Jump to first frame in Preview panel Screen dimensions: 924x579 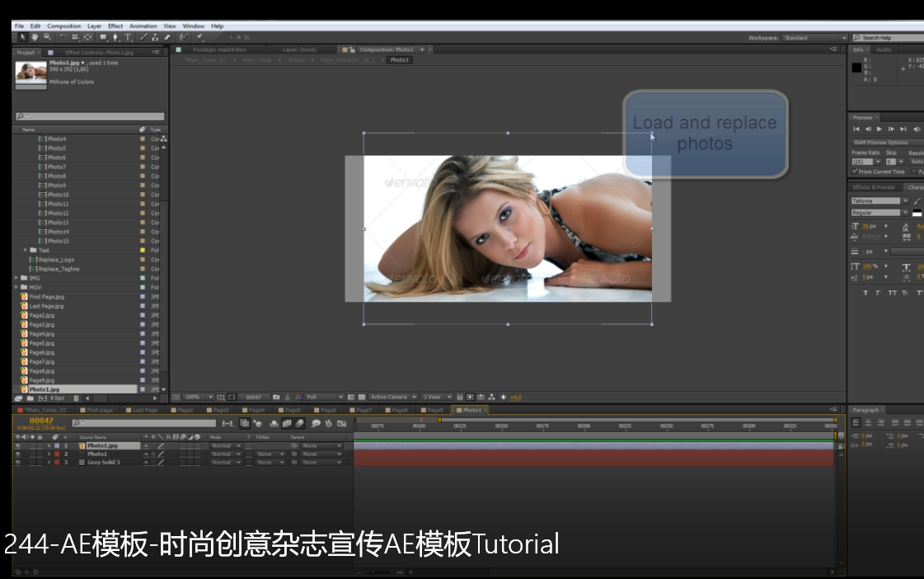[856, 129]
